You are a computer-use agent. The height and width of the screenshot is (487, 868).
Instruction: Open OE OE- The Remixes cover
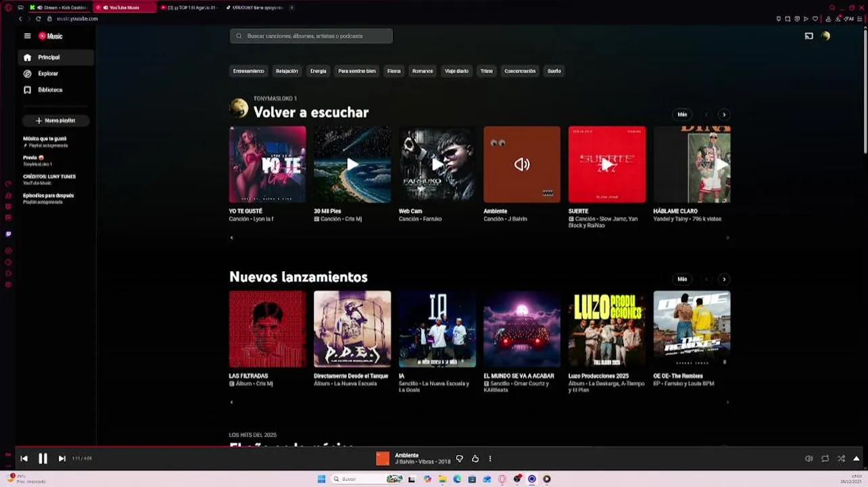pyautogui.click(x=692, y=329)
